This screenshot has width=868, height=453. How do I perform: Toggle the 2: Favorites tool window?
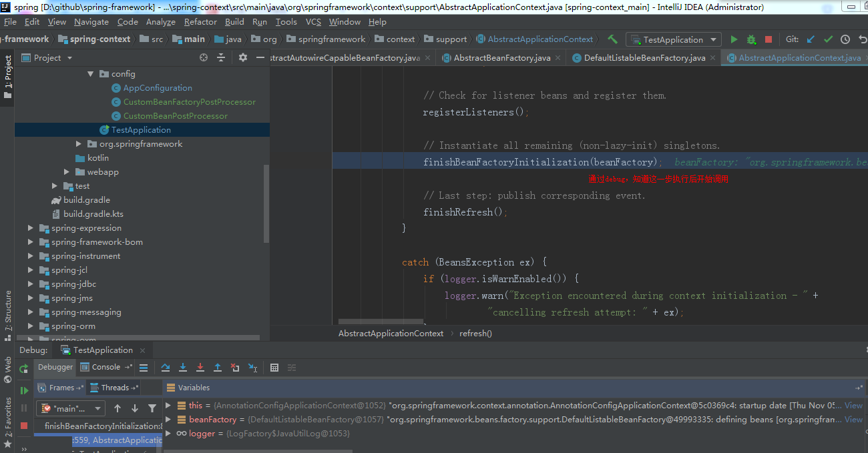(x=8, y=422)
